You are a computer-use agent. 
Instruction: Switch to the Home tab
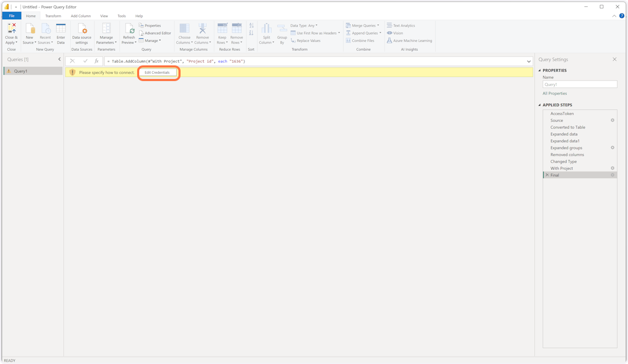tap(31, 16)
